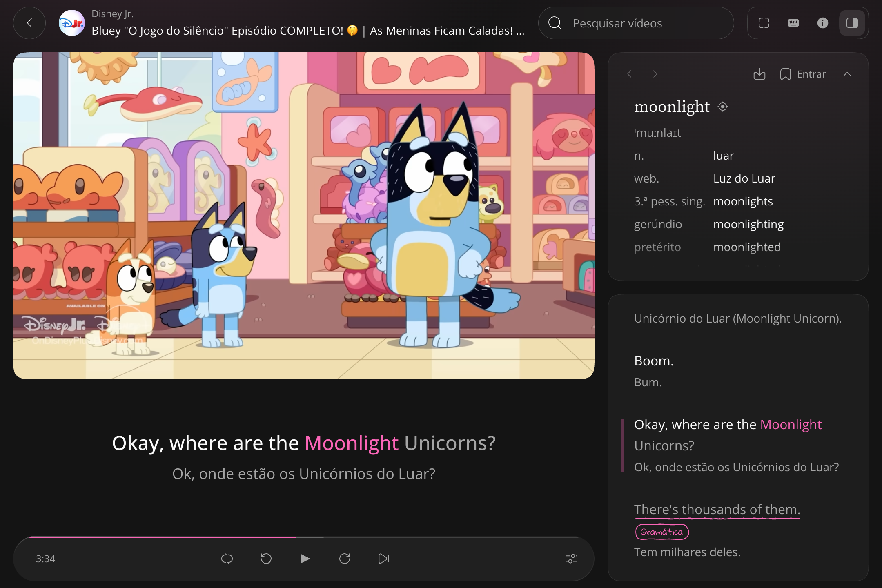The image size is (882, 588).
Task: Go to next dictionary entry
Action: [x=655, y=74]
